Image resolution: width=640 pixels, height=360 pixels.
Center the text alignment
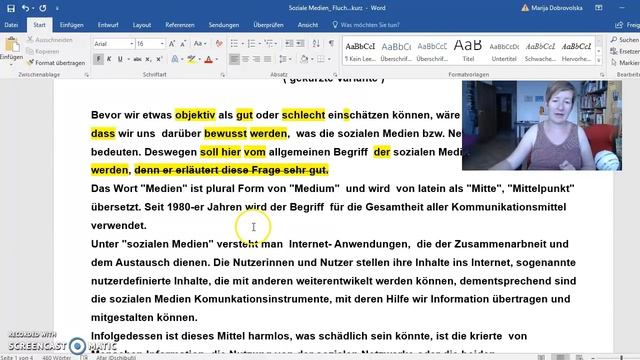coord(245,60)
